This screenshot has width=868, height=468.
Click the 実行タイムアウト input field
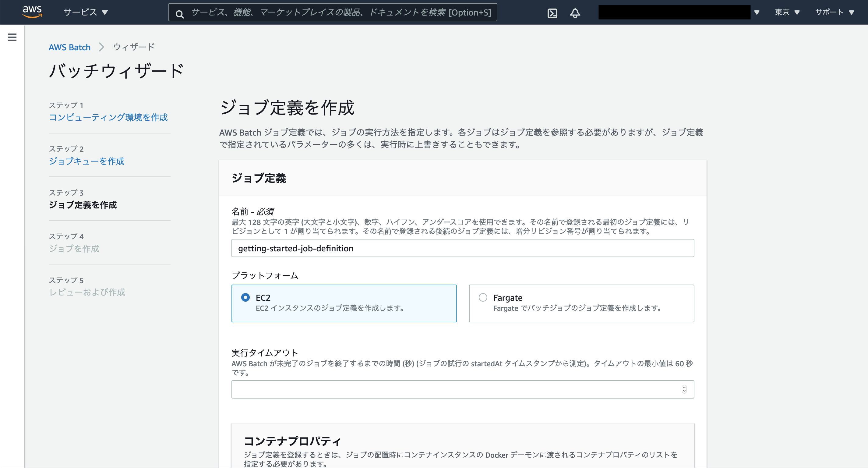463,389
